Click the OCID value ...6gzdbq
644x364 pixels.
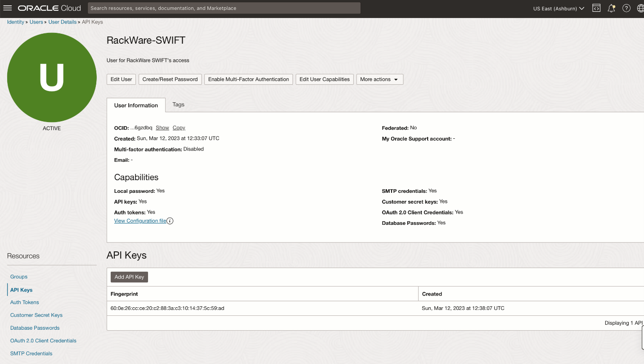(141, 128)
